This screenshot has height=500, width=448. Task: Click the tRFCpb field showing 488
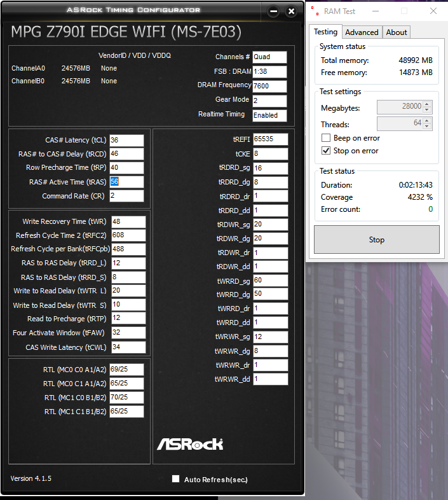128,249
